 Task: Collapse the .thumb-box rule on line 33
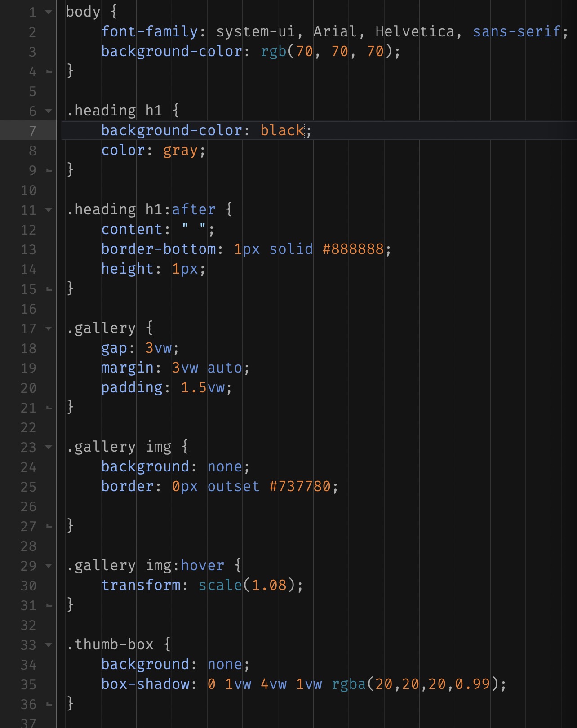[x=49, y=645]
